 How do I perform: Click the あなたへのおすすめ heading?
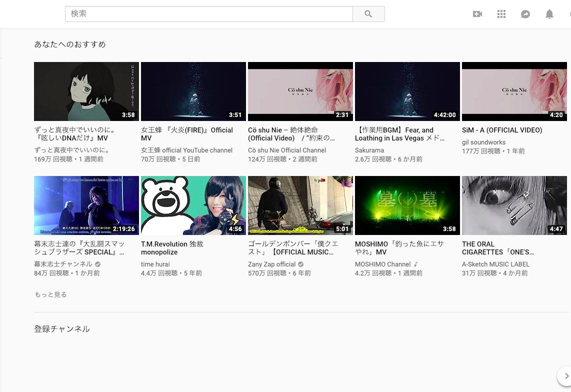pos(70,44)
